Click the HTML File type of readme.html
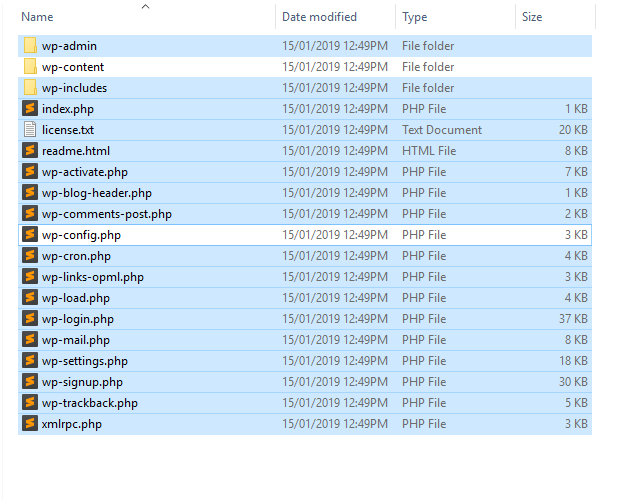632x500 pixels. point(429,151)
